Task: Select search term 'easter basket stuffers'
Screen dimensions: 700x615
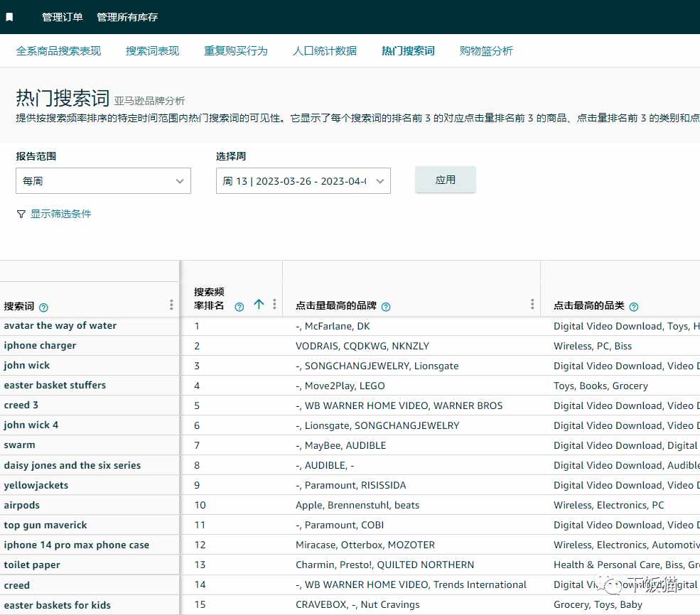Action: (x=55, y=386)
